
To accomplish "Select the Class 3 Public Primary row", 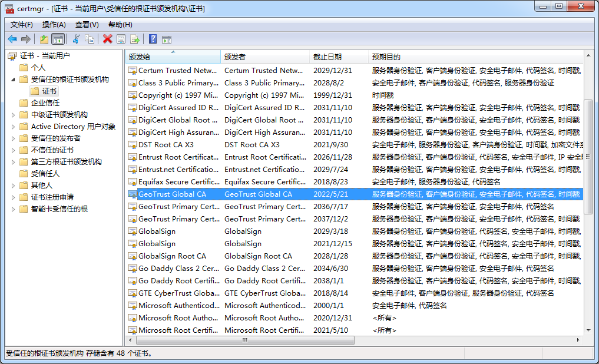I will coord(355,83).
